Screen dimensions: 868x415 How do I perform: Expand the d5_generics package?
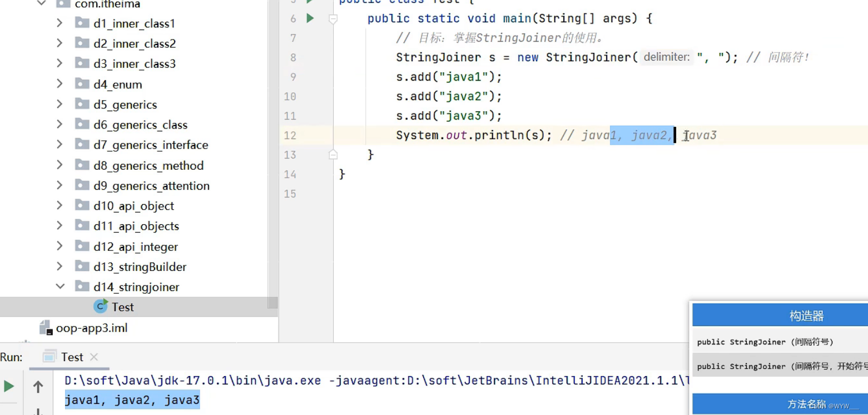point(59,104)
